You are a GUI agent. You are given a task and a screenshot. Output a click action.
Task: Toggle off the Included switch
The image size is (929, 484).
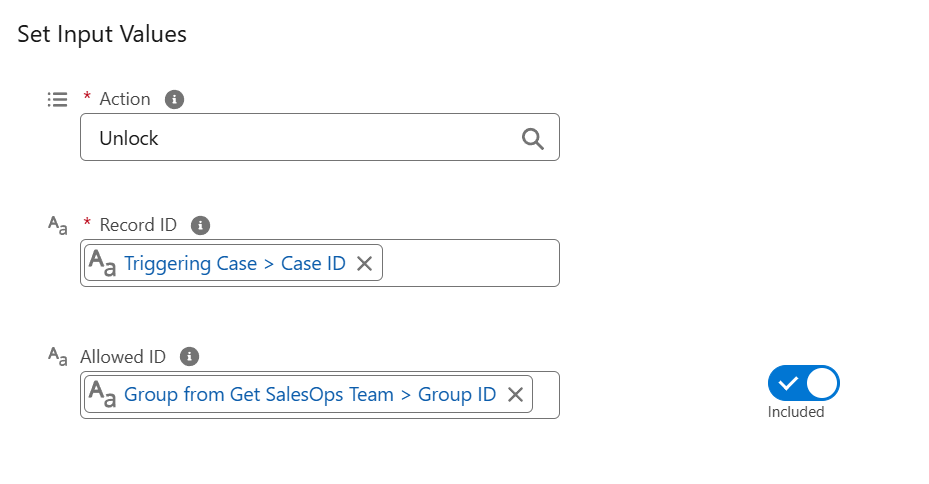(x=803, y=383)
